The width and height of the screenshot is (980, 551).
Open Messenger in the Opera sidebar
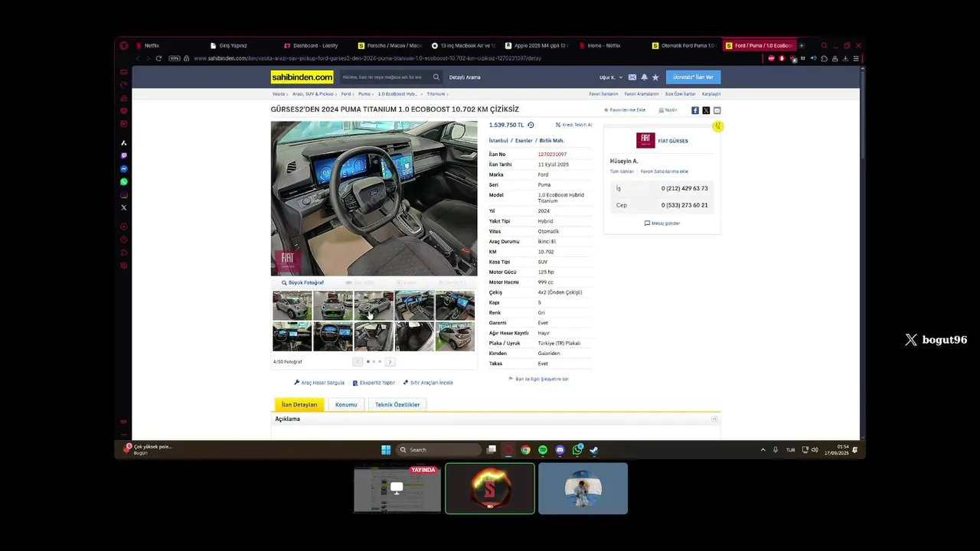point(124,168)
